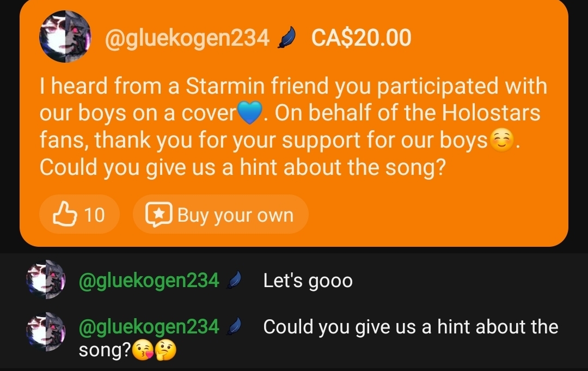Tap @gluekogen234 username on 'Let's gooo' message
The width and height of the screenshot is (588, 371).
tap(149, 280)
